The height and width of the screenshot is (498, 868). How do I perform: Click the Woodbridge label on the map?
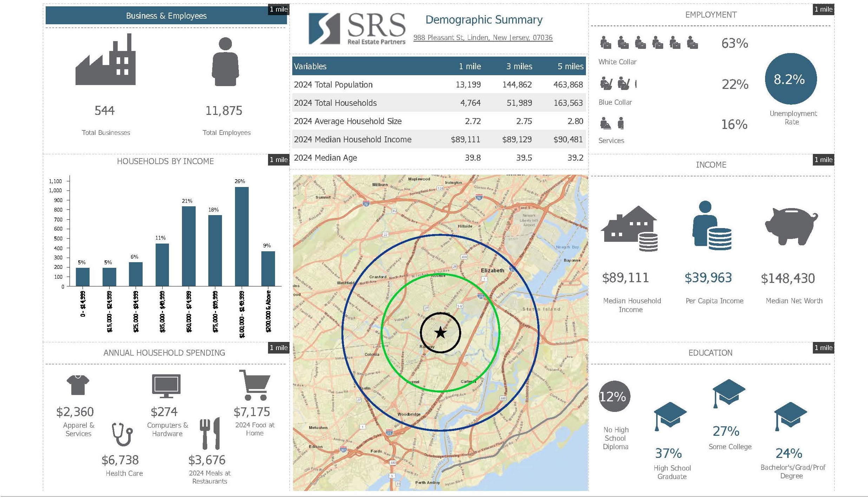409,414
